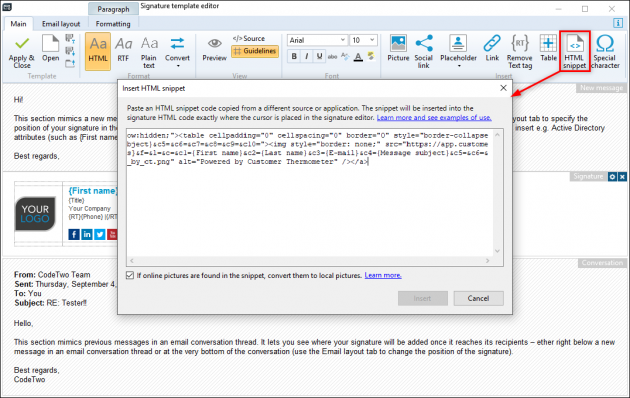Select the RTF format button

click(x=123, y=49)
